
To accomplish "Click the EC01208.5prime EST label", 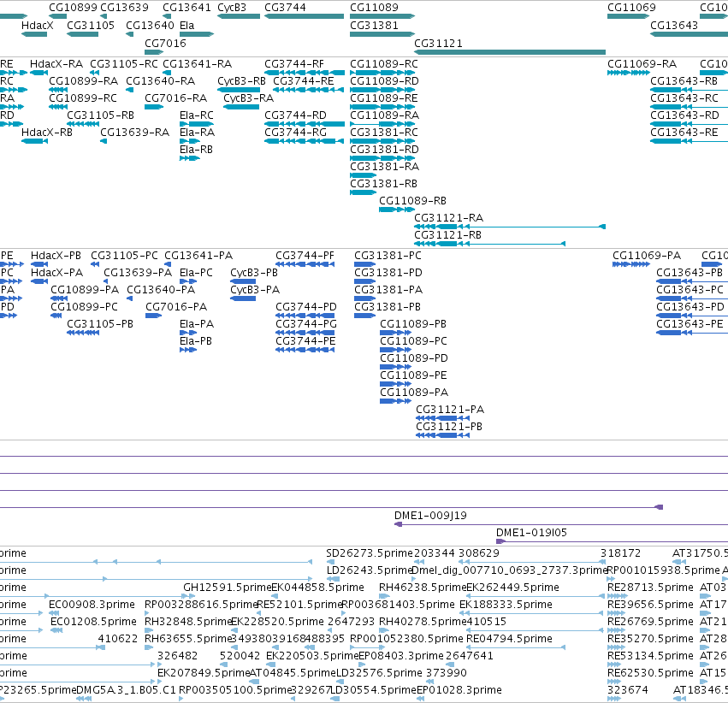I will click(93, 622).
